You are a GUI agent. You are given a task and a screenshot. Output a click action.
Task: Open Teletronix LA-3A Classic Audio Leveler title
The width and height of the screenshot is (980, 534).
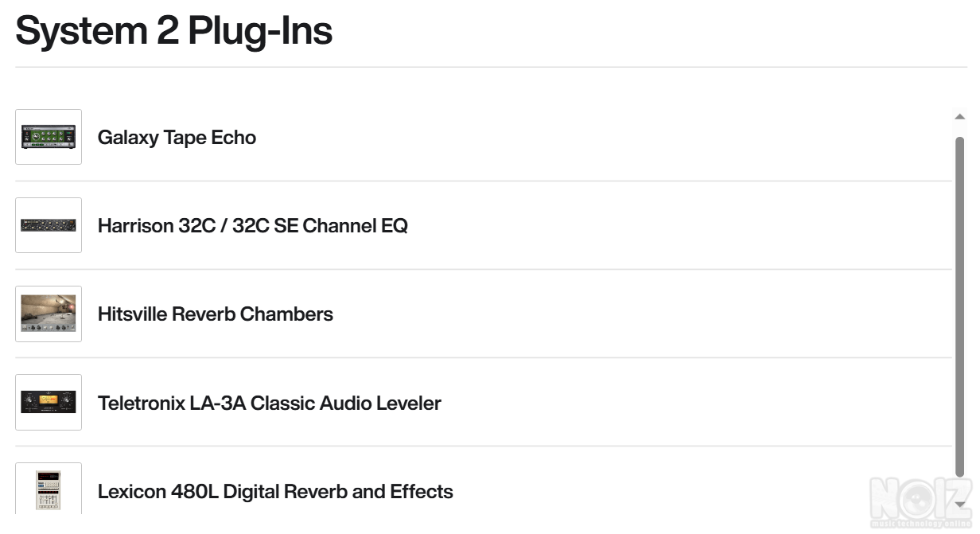[269, 403]
